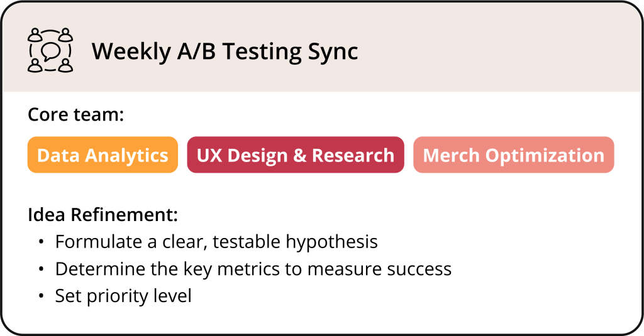
Task: Click the bullet point before 'Determine'
Action: [x=42, y=269]
